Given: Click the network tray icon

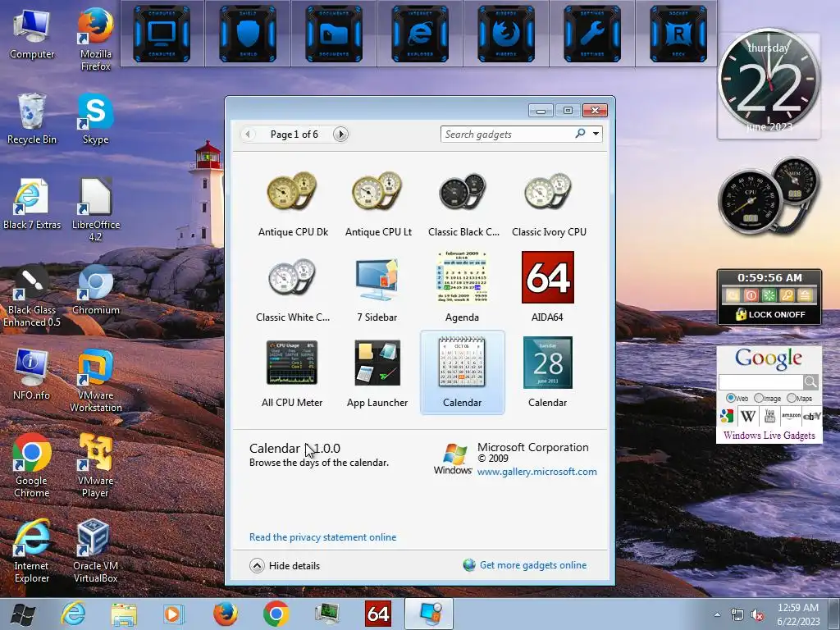Looking at the screenshot, I should pyautogui.click(x=737, y=615).
